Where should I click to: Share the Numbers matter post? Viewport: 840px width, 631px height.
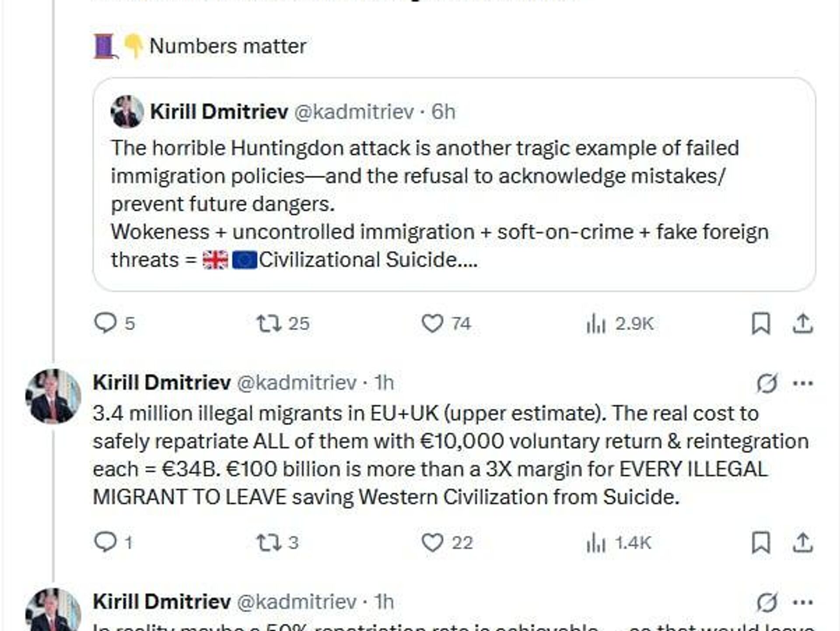click(x=803, y=324)
